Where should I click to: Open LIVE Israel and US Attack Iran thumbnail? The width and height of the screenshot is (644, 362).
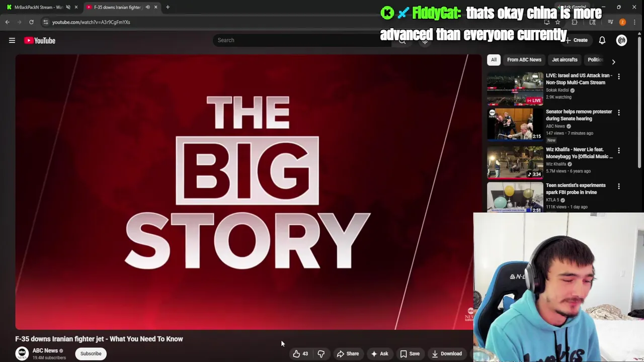515,89
